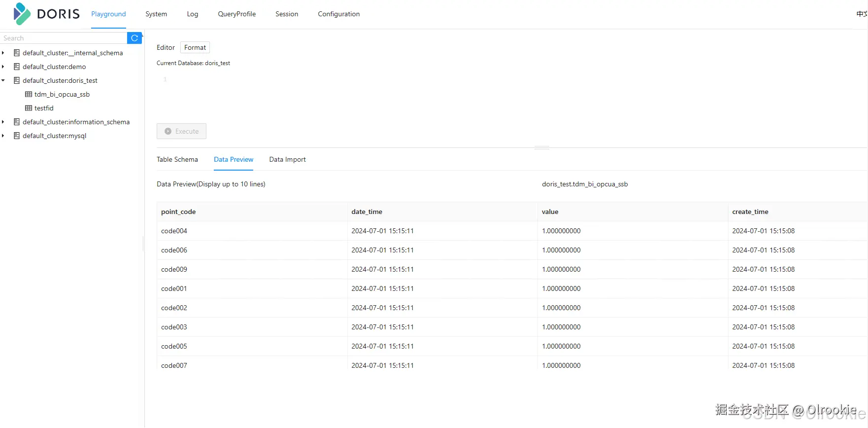Click the value column header
Image resolution: width=868 pixels, height=428 pixels.
pyautogui.click(x=633, y=212)
